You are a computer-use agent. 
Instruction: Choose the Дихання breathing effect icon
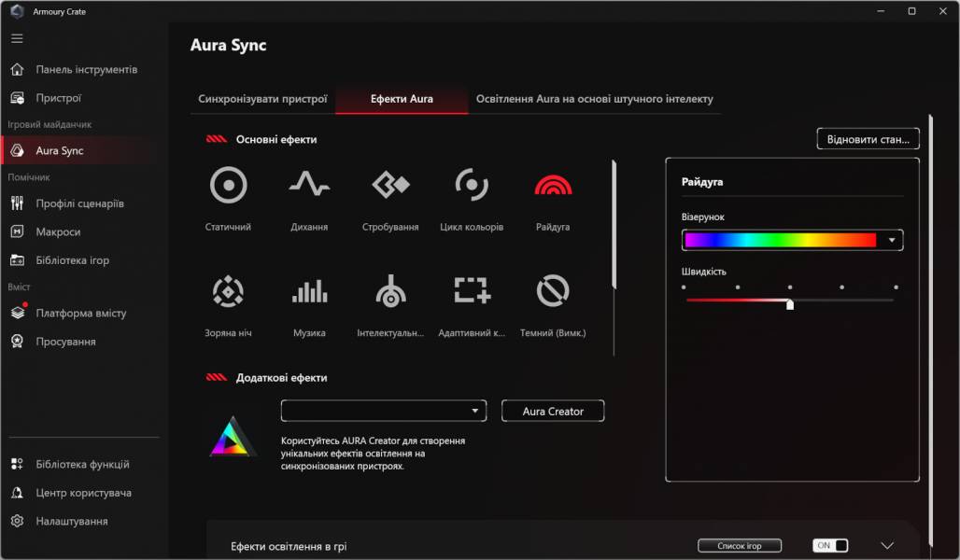pyautogui.click(x=309, y=184)
